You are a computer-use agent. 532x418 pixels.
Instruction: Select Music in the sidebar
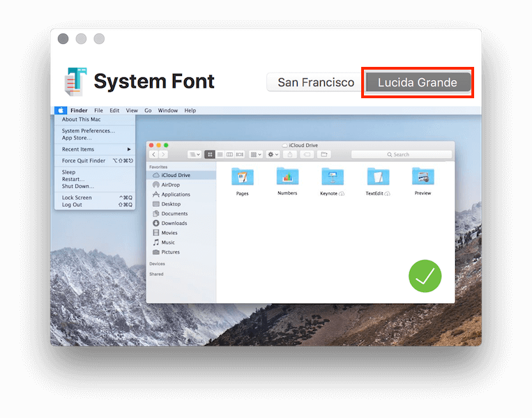coord(181,242)
